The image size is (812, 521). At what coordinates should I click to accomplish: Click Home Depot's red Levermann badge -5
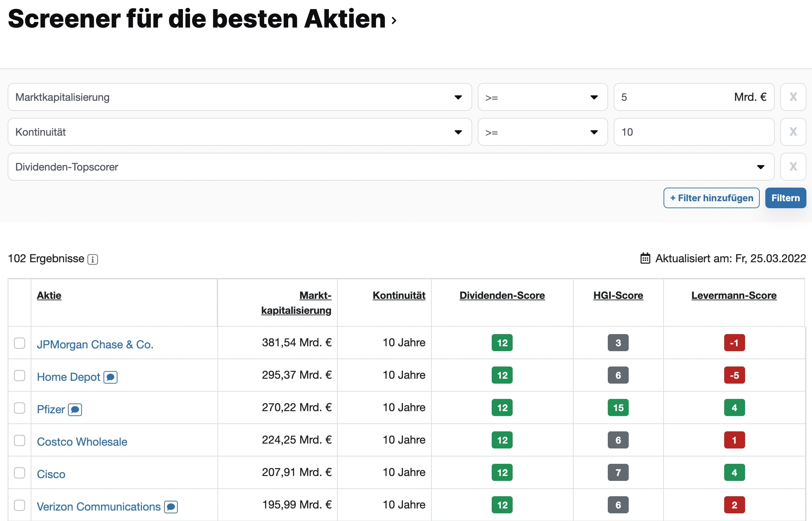[734, 375]
